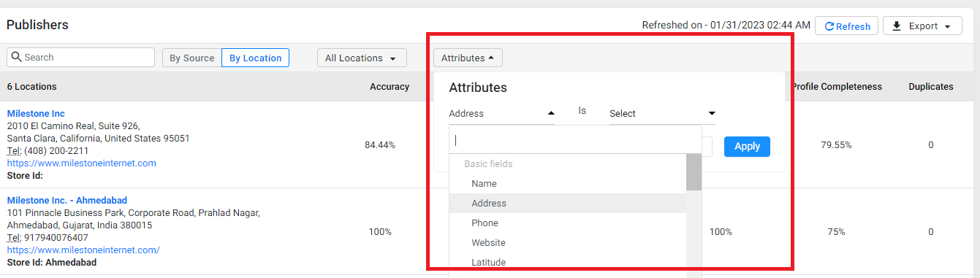Click the magnifier icon in Search
This screenshot has height=278, width=980.
(16, 57)
